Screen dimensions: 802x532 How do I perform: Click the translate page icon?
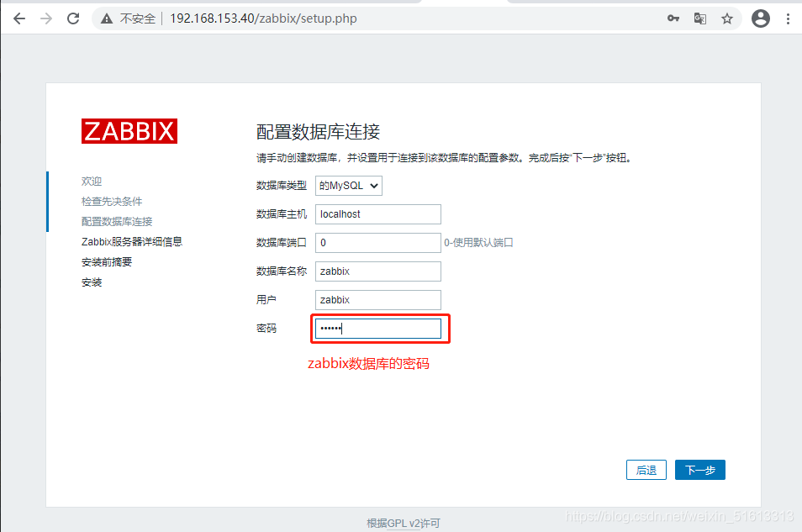pos(700,19)
